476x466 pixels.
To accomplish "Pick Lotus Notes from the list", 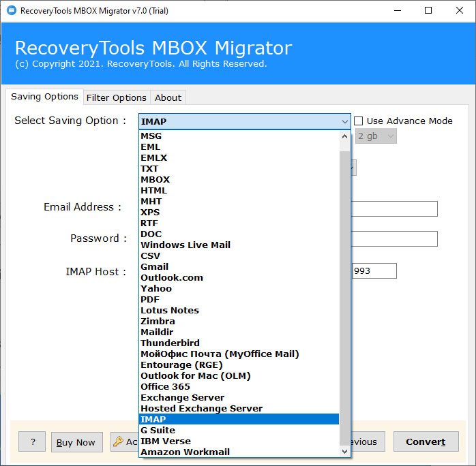I will pyautogui.click(x=239, y=311).
